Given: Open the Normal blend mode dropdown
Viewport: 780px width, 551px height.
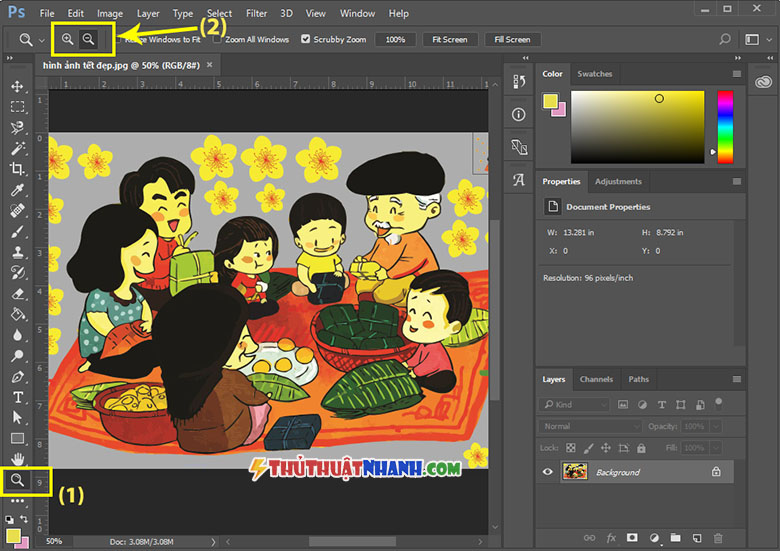Looking at the screenshot, I should (590, 426).
